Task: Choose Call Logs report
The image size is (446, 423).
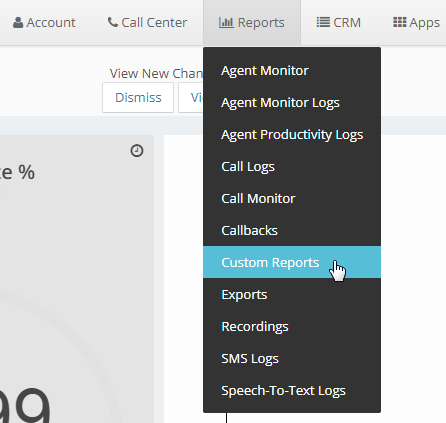Action: tap(292, 167)
